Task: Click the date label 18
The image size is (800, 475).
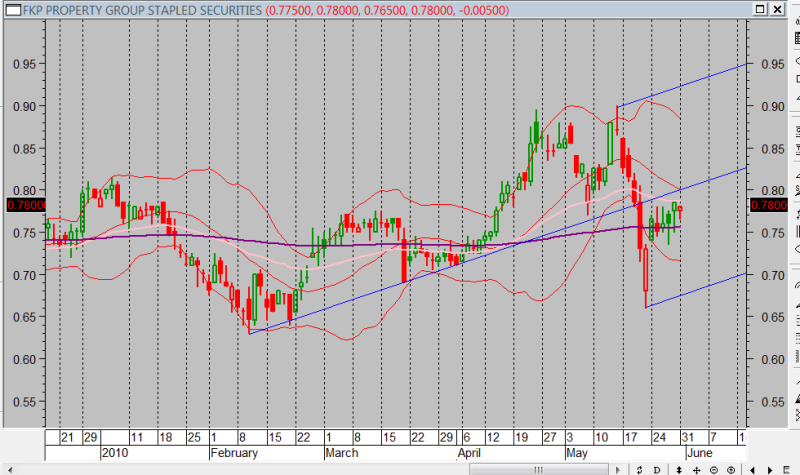Action: click(x=165, y=437)
